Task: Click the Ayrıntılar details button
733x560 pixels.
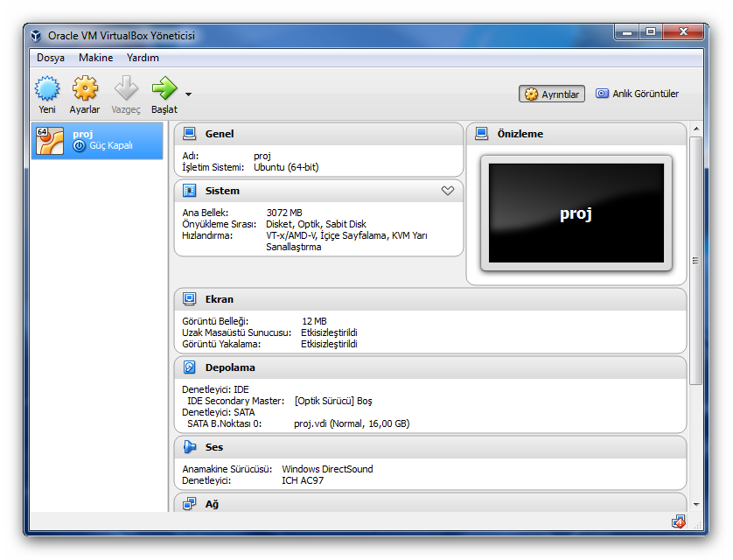Action: (552, 94)
